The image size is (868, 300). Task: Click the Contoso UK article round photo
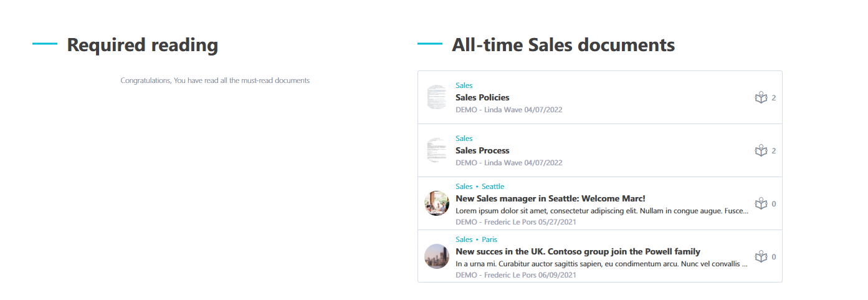click(x=437, y=257)
